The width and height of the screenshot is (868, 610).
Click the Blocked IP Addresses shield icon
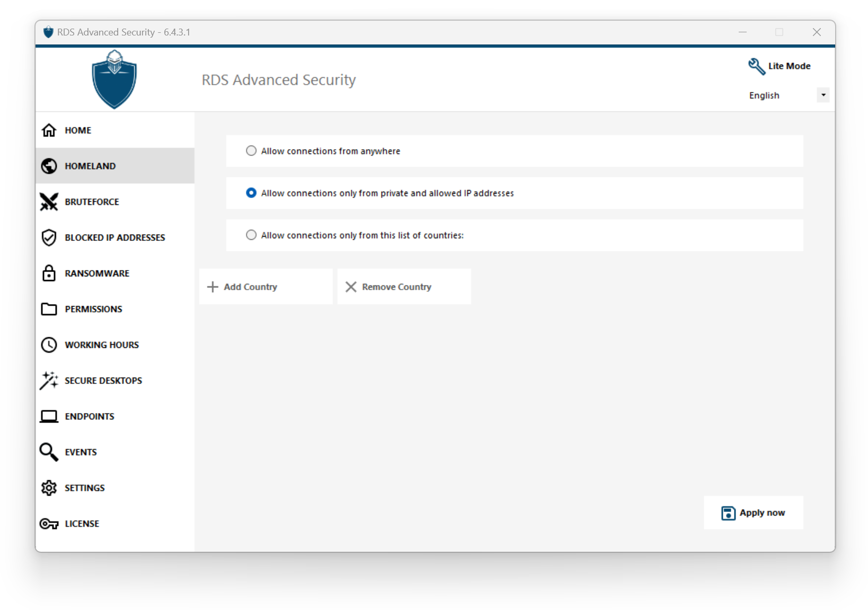click(49, 238)
